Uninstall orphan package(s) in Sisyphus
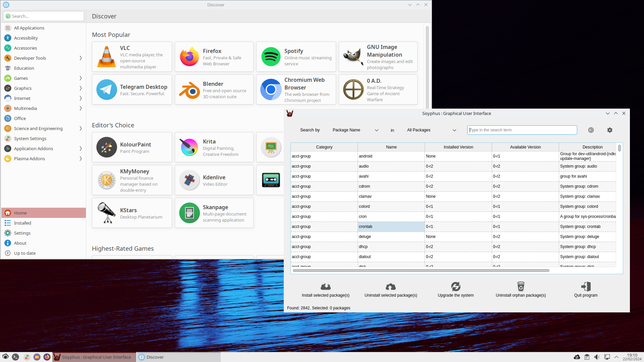The image size is (644, 362). click(x=521, y=290)
